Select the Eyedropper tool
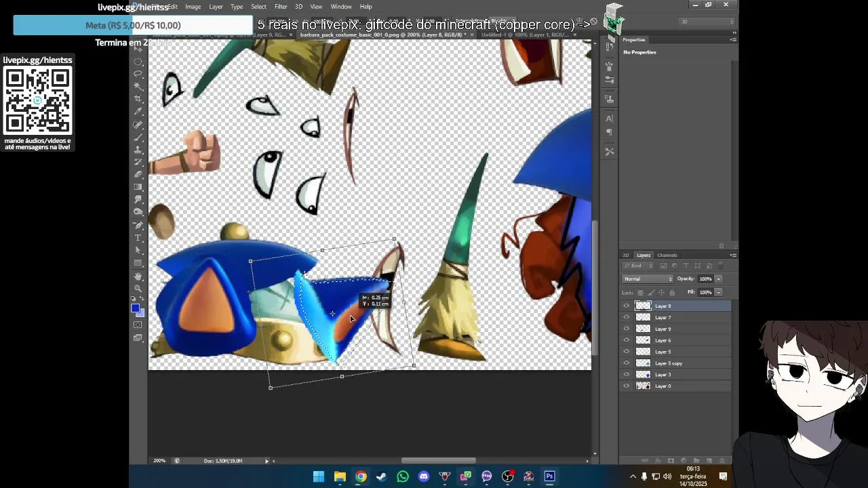This screenshot has width=868, height=488. tap(138, 111)
